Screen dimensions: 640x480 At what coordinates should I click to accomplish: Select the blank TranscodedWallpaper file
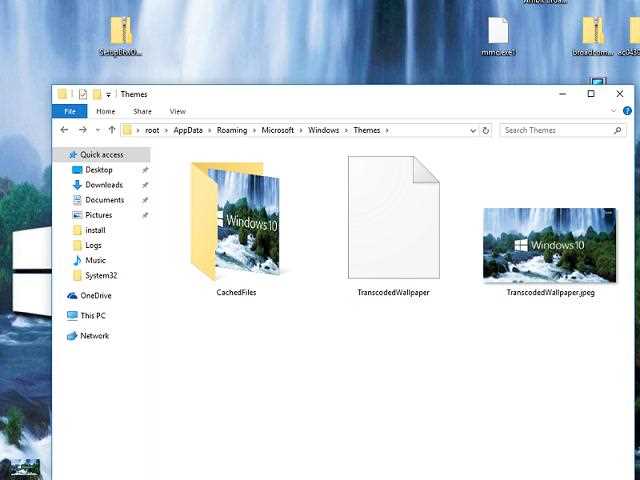pyautogui.click(x=393, y=217)
